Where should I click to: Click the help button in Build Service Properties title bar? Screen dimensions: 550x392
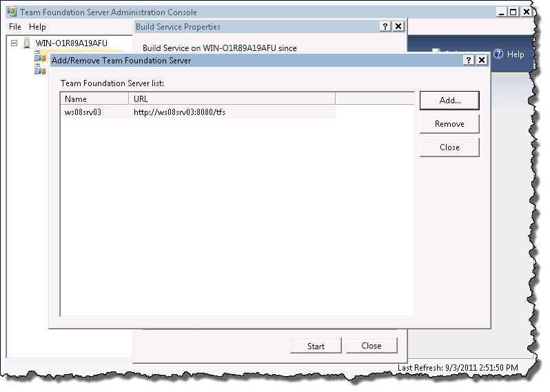[385, 26]
